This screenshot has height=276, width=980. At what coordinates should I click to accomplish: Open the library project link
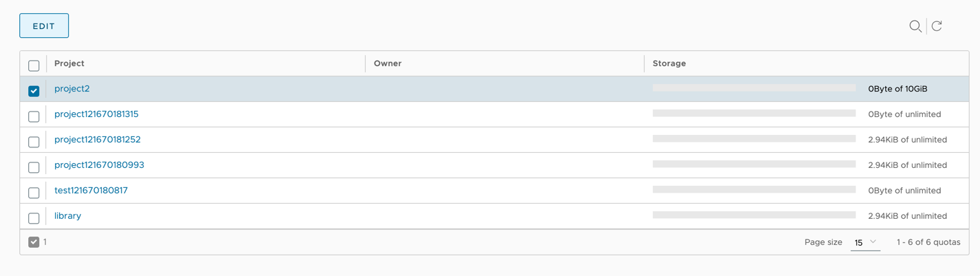(68, 216)
